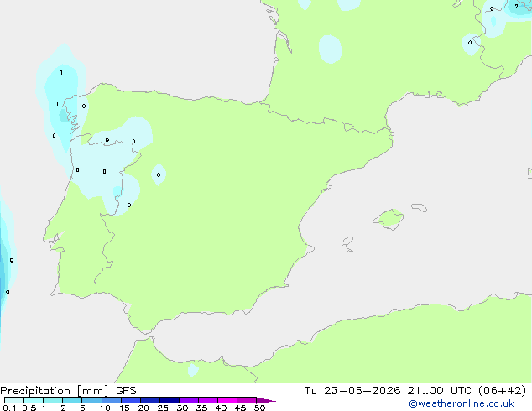Click the 'Tu 23-06-2026' date text
The height and width of the screenshot is (411, 532).
point(352,391)
